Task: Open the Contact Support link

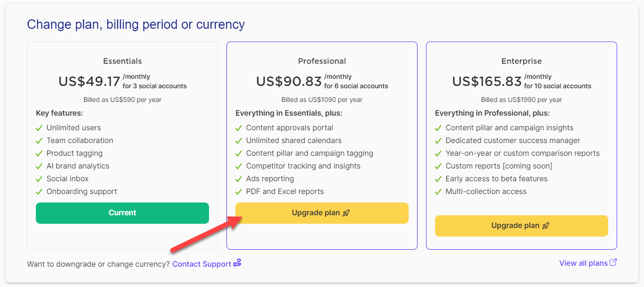Action: pos(201,264)
